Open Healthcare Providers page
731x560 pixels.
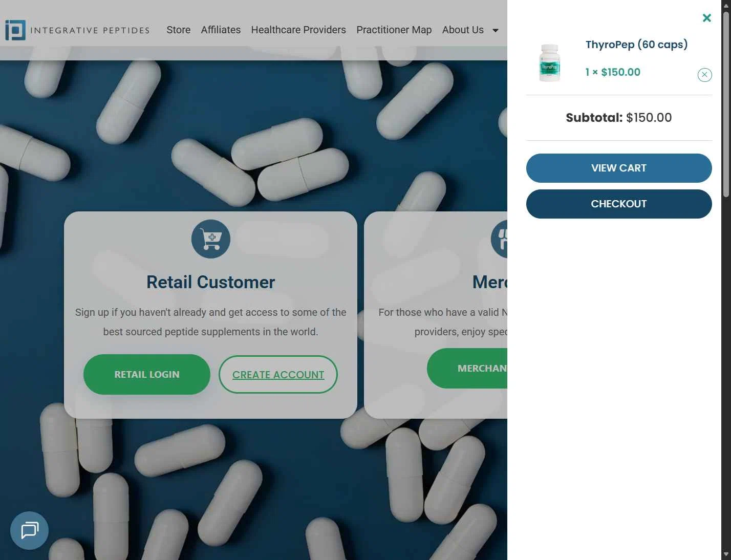pos(298,30)
